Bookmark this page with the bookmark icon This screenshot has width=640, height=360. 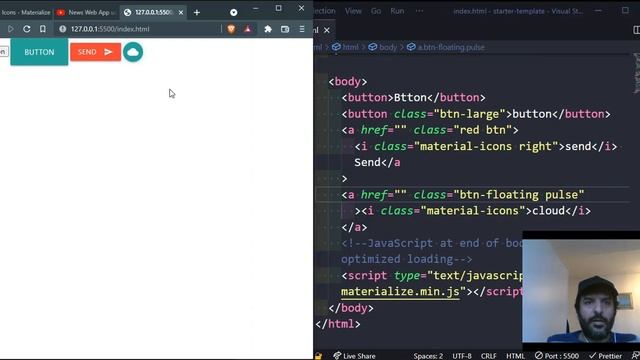[42, 29]
